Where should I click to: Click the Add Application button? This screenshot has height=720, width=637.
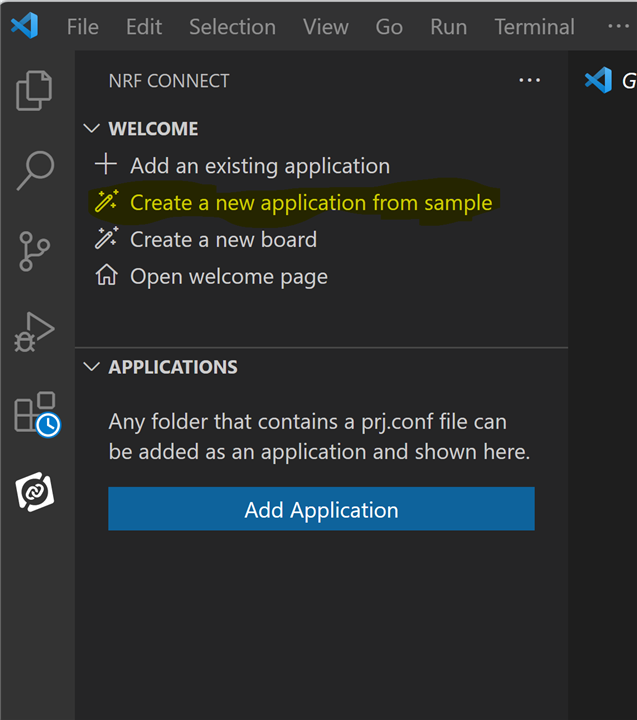(321, 509)
